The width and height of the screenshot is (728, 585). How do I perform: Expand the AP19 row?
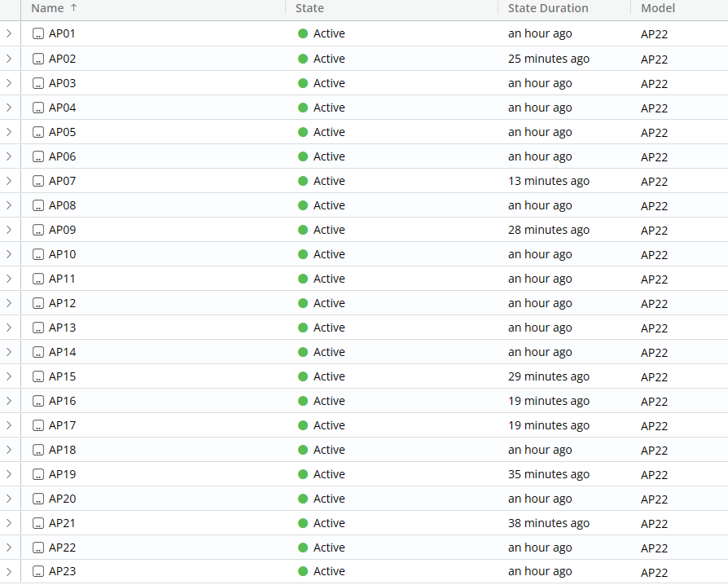tap(9, 474)
